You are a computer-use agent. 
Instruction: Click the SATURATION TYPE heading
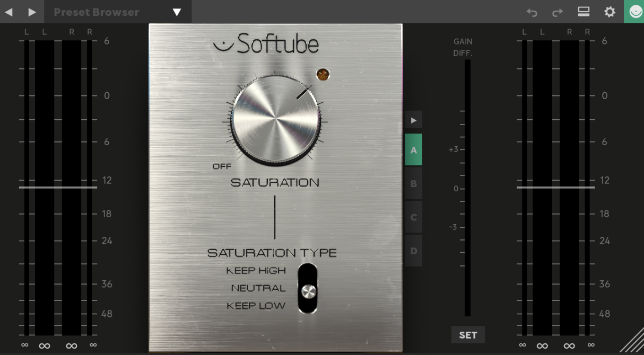(x=272, y=253)
